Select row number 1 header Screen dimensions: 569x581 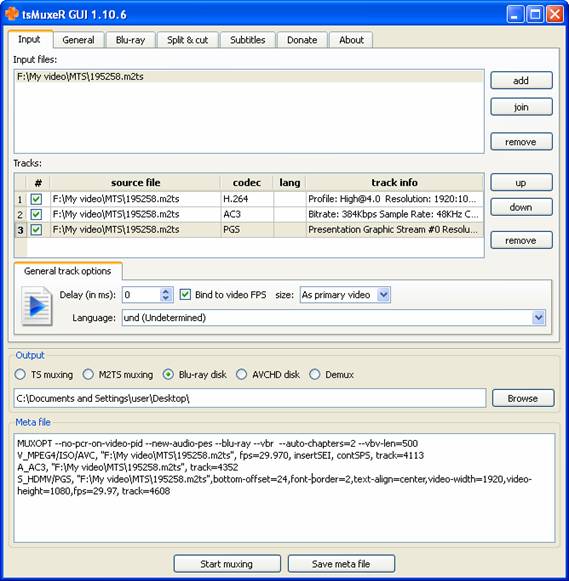tap(20, 199)
